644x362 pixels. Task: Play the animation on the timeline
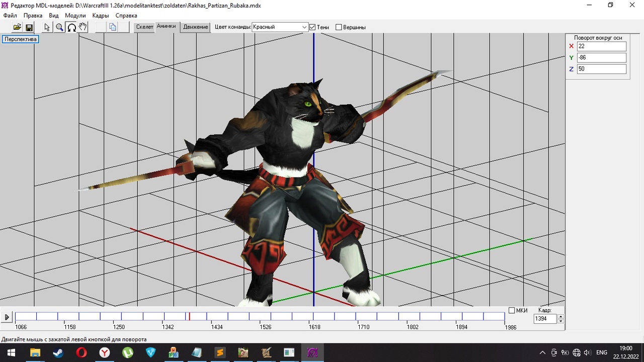[7, 317]
